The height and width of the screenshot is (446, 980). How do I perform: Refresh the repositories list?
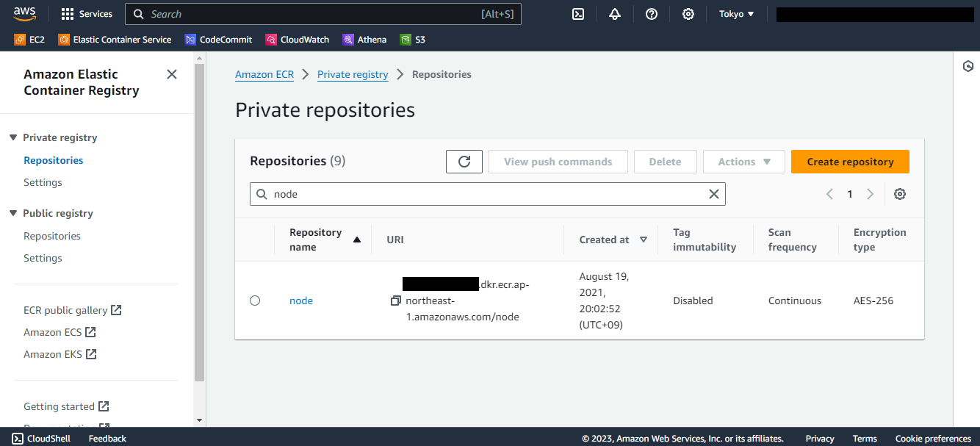pyautogui.click(x=464, y=162)
